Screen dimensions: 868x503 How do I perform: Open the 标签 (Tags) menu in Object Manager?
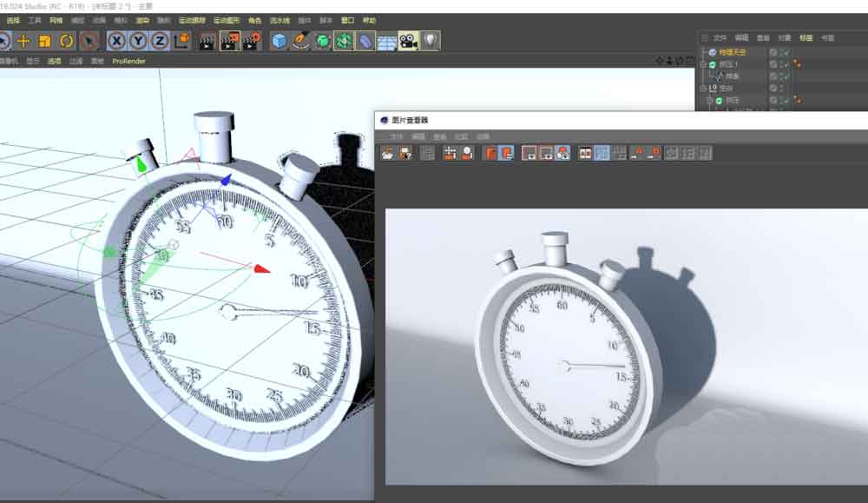click(806, 38)
